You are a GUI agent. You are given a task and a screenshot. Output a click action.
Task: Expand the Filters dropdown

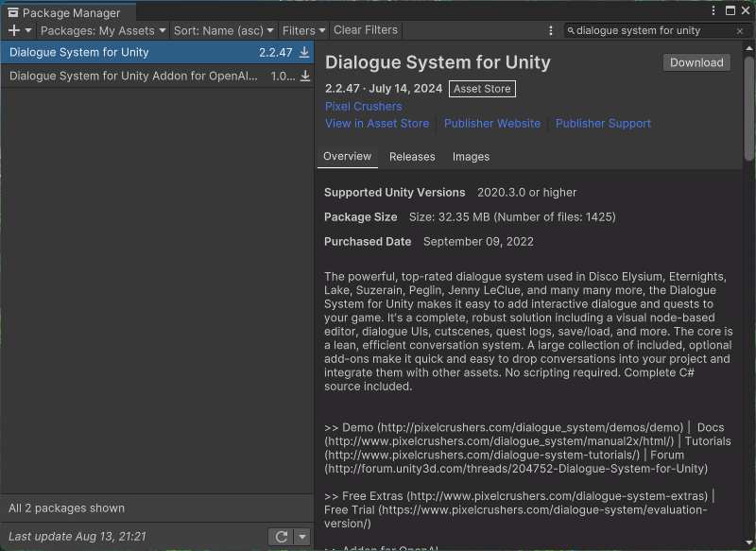pyautogui.click(x=303, y=31)
